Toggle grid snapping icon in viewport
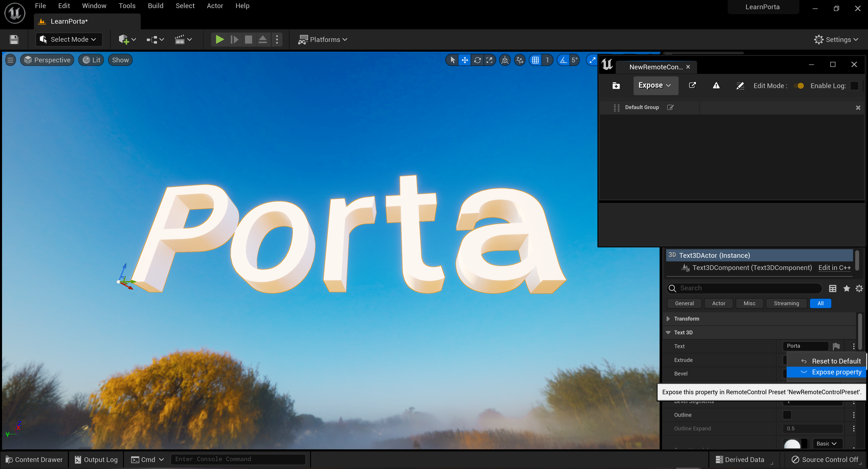The height and width of the screenshot is (469, 868). coord(535,60)
